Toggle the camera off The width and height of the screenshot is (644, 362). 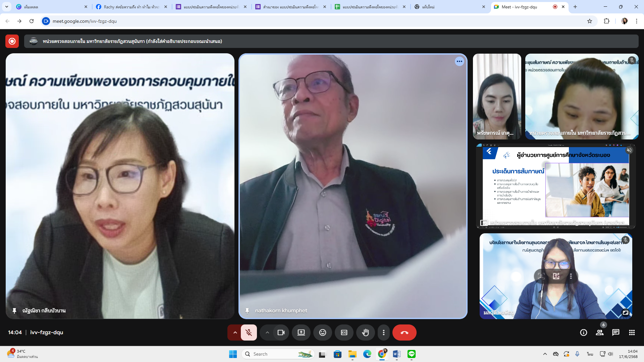pyautogui.click(x=281, y=333)
